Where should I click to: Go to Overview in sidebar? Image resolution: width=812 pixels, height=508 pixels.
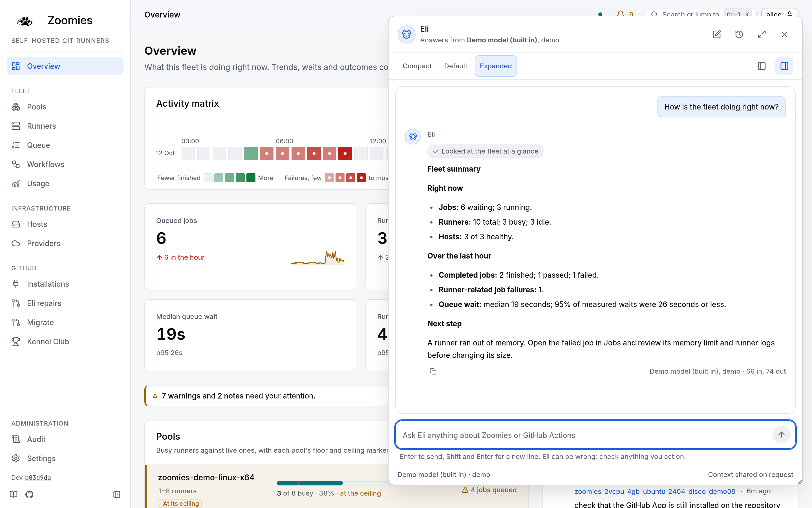[65, 66]
